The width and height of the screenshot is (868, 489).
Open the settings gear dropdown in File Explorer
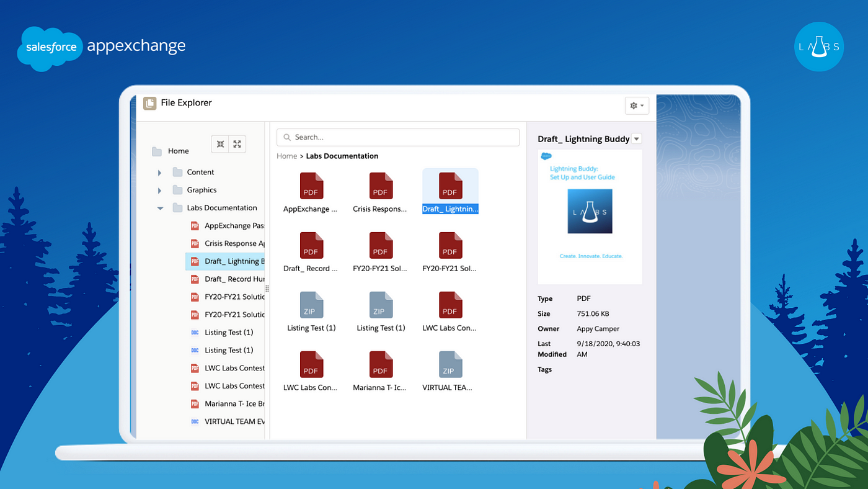637,105
